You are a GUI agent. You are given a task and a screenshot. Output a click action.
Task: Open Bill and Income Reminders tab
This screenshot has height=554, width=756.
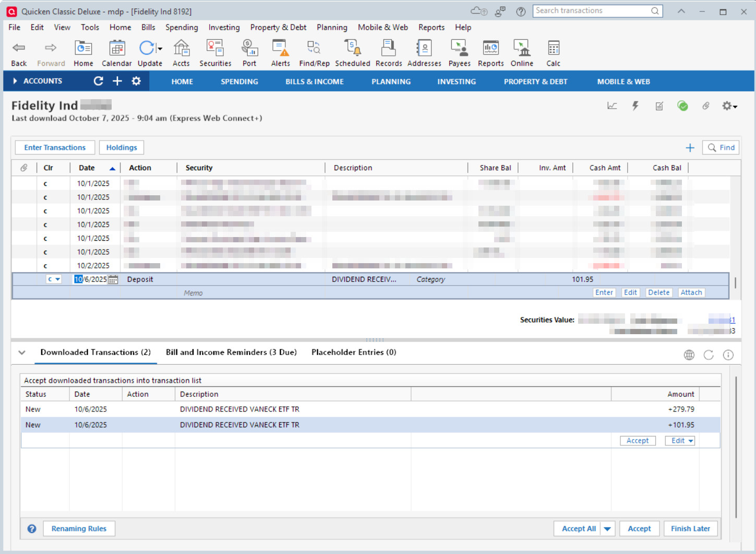pos(231,352)
